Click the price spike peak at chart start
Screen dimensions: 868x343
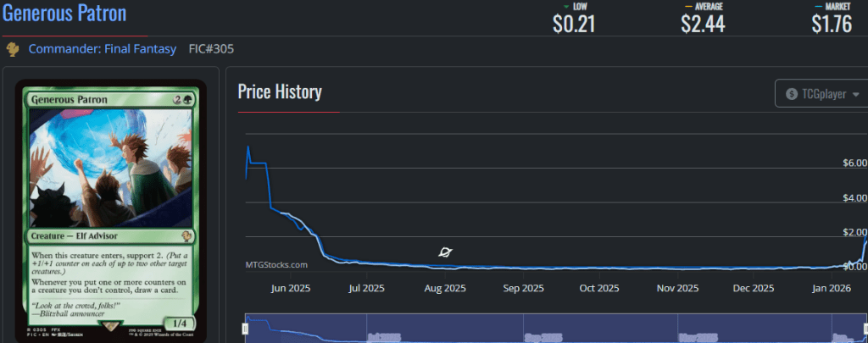pyautogui.click(x=248, y=147)
